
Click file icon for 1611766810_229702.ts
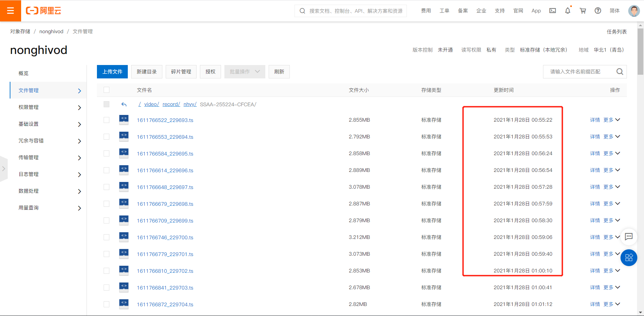coord(124,270)
